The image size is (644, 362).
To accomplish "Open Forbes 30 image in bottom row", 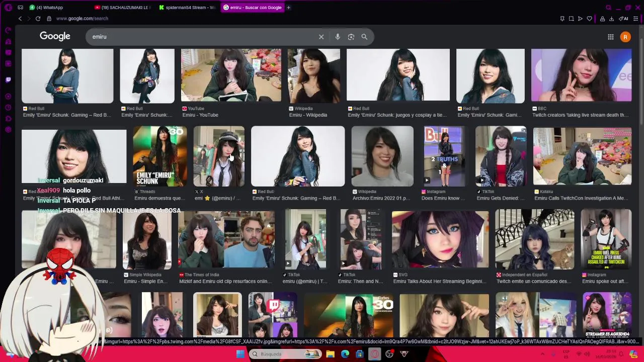I will pos(348,315).
